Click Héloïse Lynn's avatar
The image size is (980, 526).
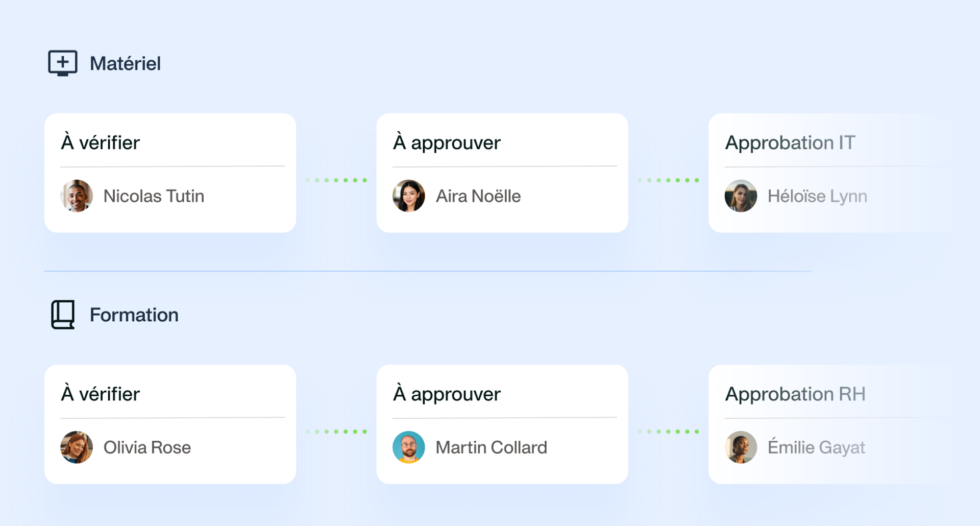(x=741, y=196)
